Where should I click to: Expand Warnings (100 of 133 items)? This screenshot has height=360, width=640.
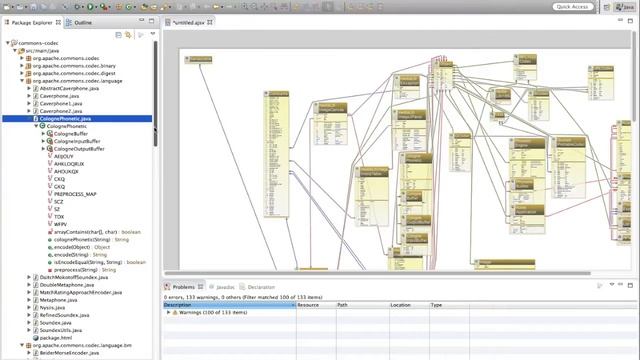(168, 312)
